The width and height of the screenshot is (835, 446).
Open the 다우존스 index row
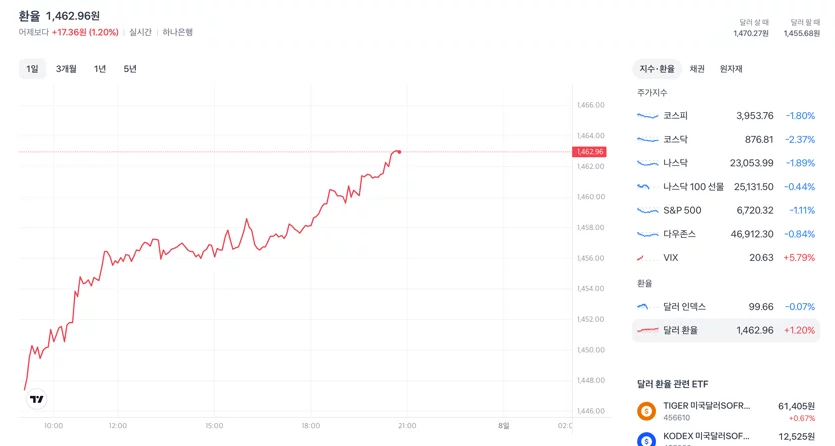coord(726,234)
